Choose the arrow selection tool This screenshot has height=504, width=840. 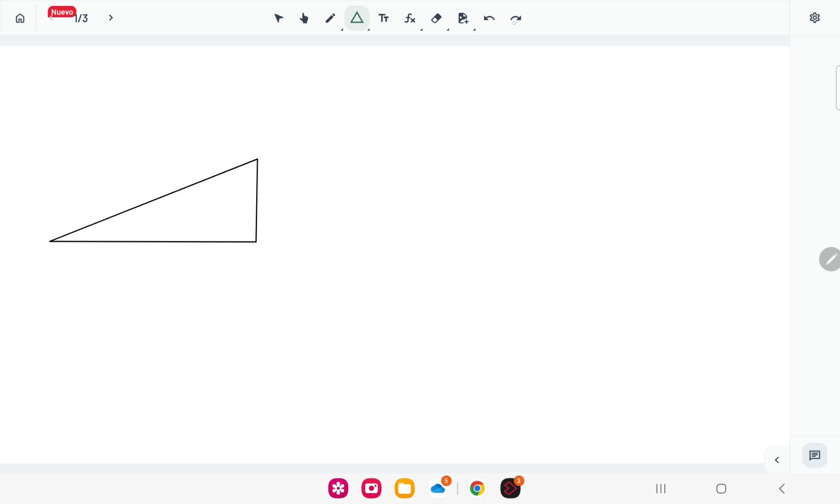tap(279, 18)
